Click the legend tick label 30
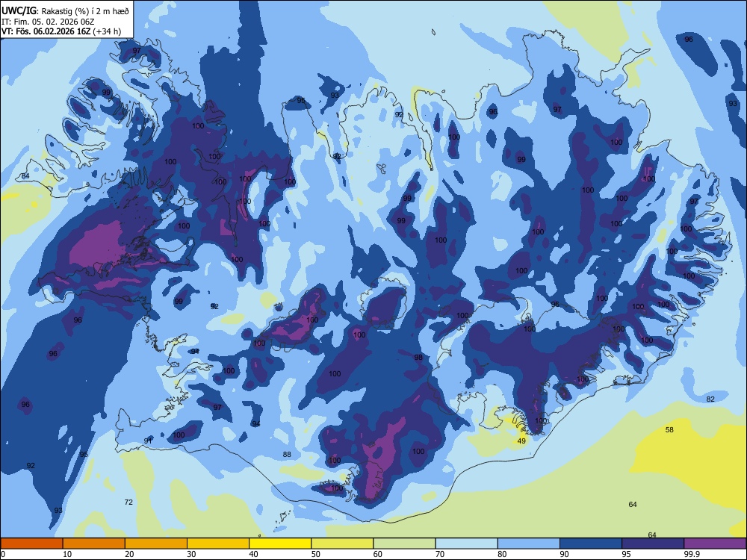The width and height of the screenshot is (747, 560). coord(191,554)
